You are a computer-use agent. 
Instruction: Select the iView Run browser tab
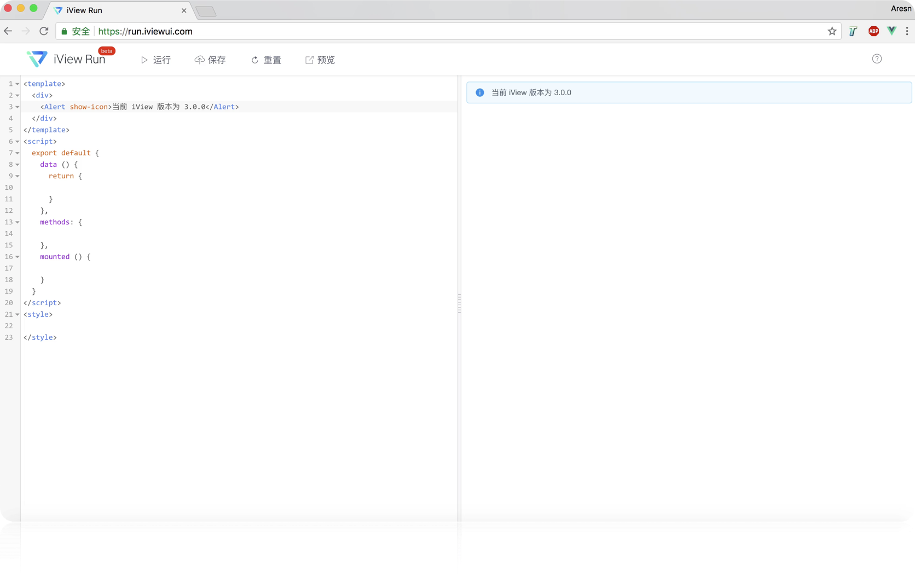click(119, 10)
